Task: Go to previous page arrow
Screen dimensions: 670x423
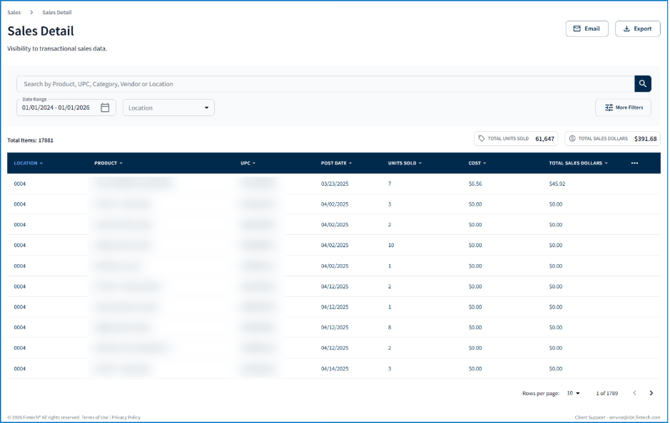Action: (634, 393)
